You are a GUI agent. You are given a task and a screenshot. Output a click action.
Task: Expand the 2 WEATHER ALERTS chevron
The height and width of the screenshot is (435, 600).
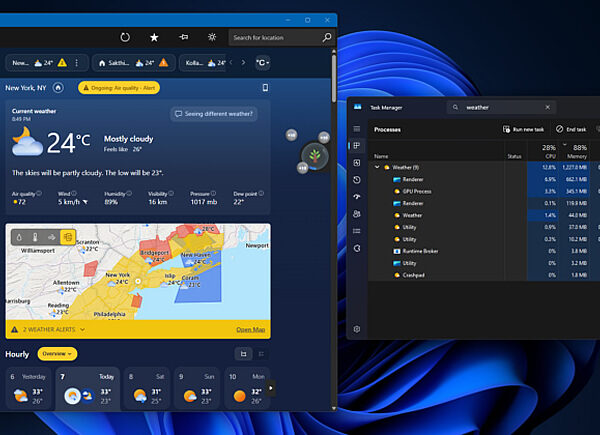point(83,329)
